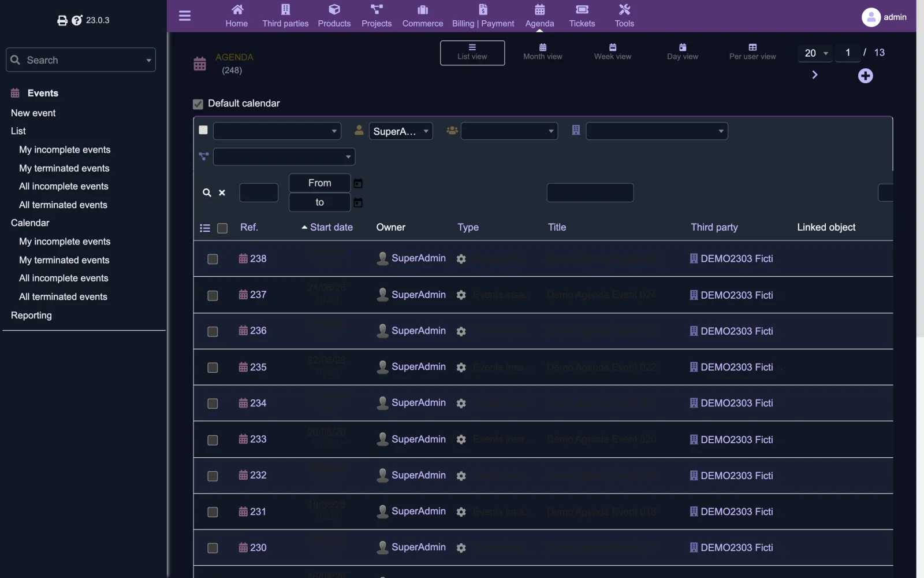Check the row 231 checkbox
This screenshot has height=578, width=924.
point(213,513)
